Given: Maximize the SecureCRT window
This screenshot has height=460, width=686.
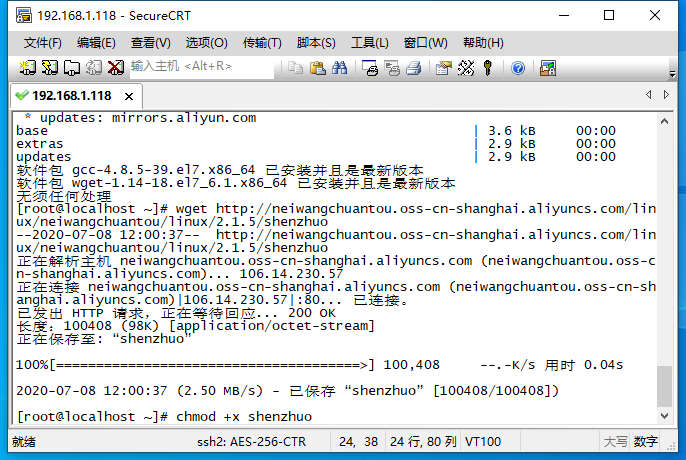Looking at the screenshot, I should click(x=609, y=15).
